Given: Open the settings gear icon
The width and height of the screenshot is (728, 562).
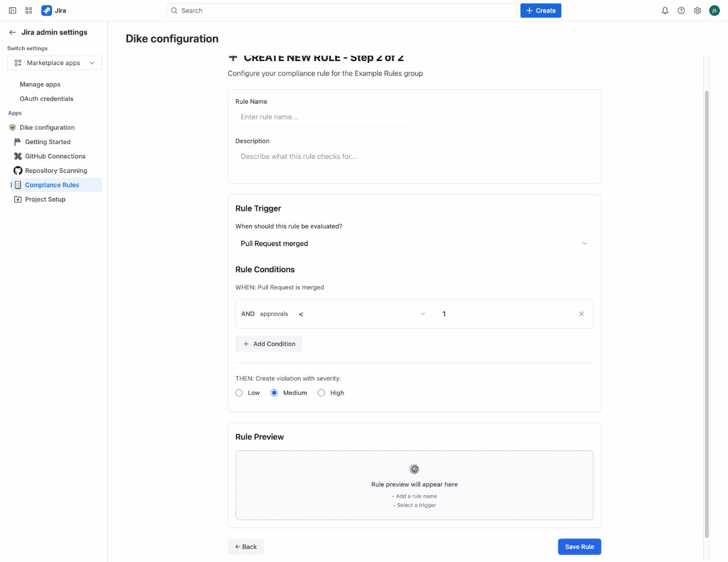Looking at the screenshot, I should point(697,10).
